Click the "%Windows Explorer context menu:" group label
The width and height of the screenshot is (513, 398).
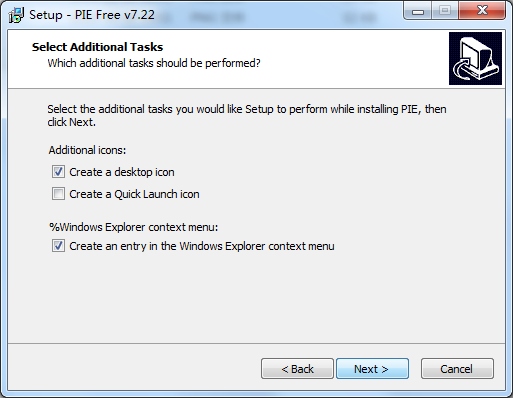(133, 227)
